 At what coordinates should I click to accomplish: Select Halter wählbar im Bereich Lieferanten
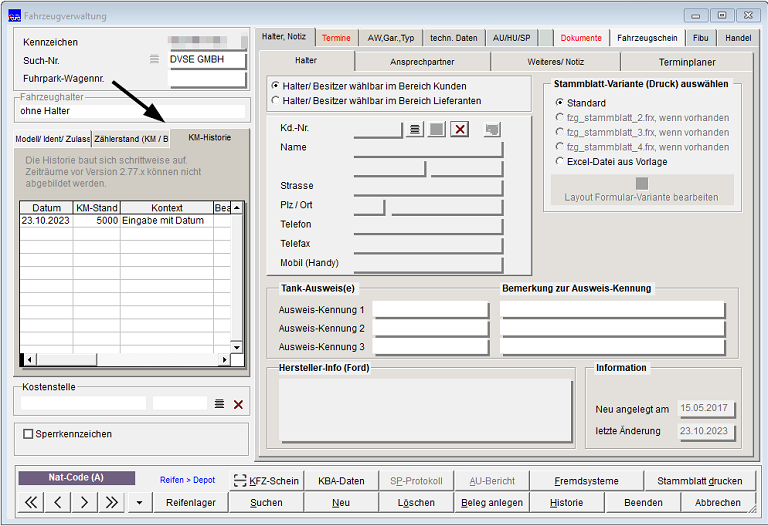click(276, 100)
